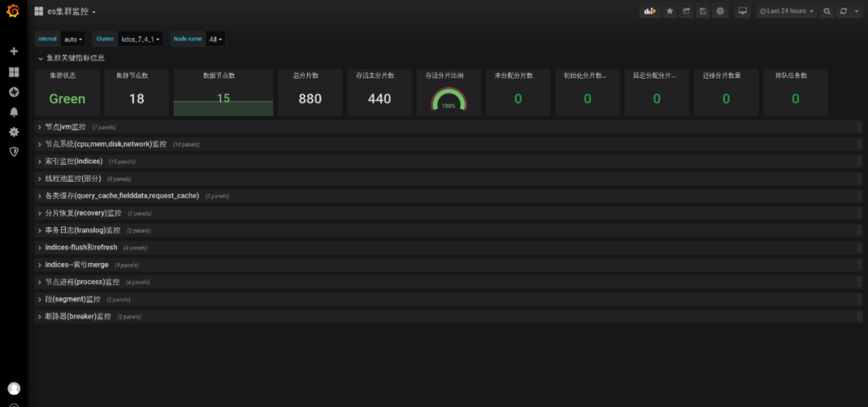Grab the drag handle on 索引监控(indices) row
This screenshot has height=407, width=868.
[859, 161]
